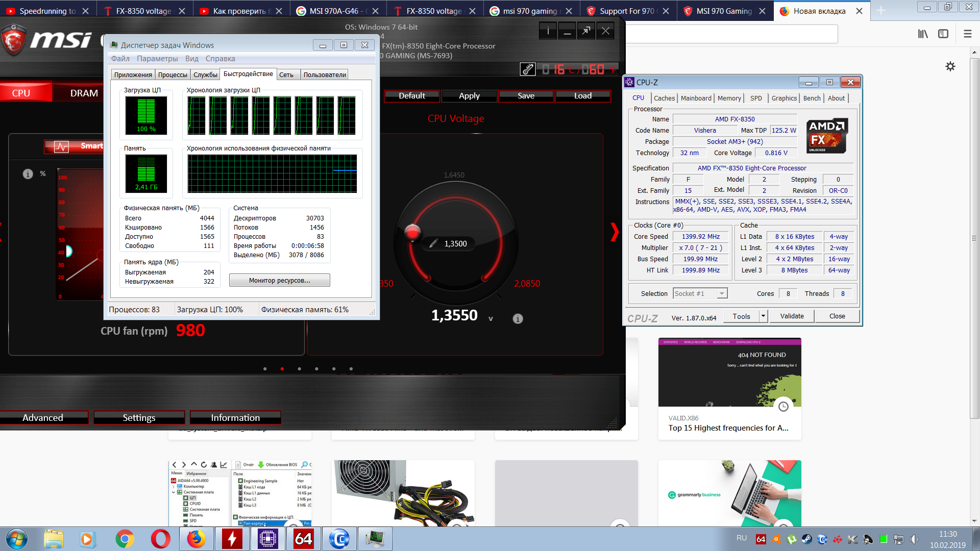
Task: Select the fourth page indicator dot
Action: (316, 369)
